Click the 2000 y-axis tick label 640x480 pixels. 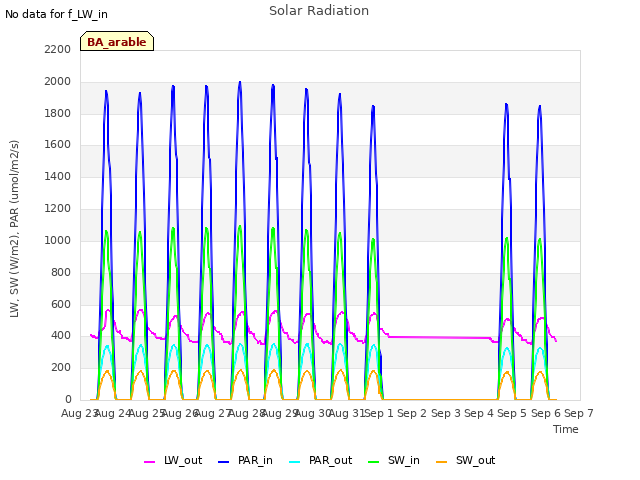point(58,81)
